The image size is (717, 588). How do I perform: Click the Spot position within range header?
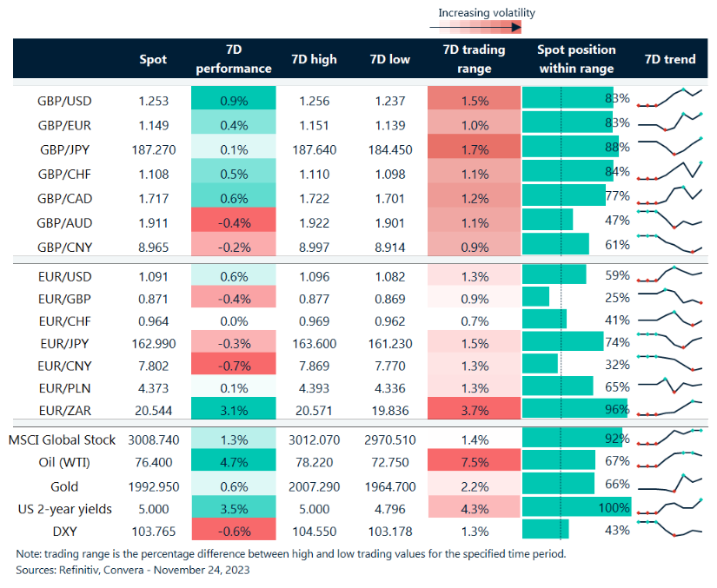576,59
